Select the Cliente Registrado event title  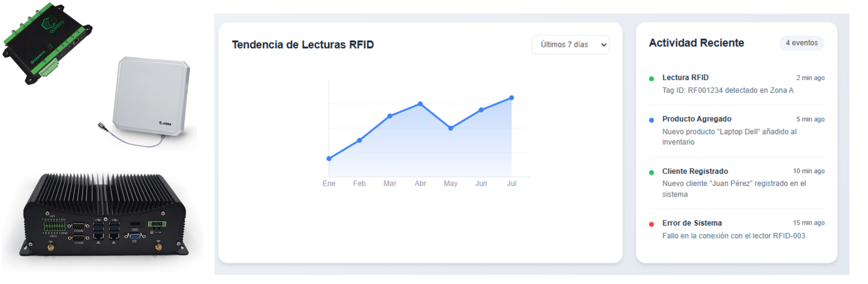click(695, 171)
